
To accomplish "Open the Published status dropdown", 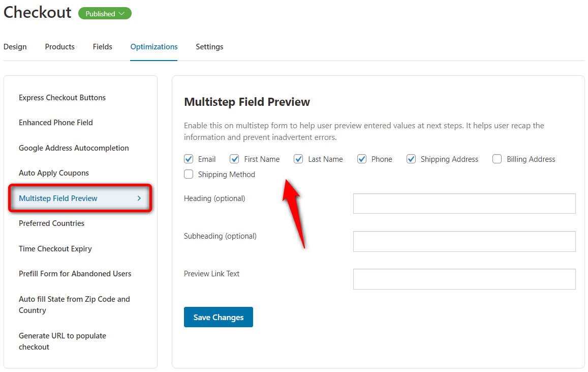I will (105, 14).
